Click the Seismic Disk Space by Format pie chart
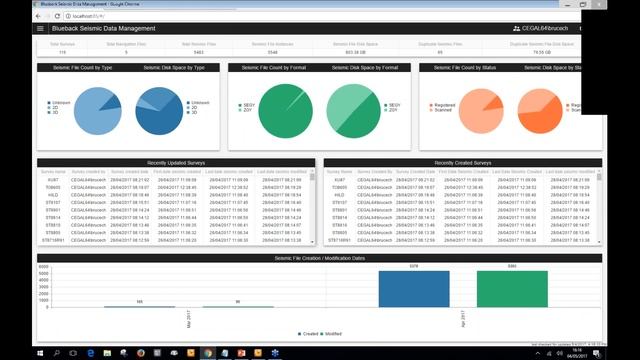Image resolution: width=640 pixels, height=360 pixels. coord(353,111)
